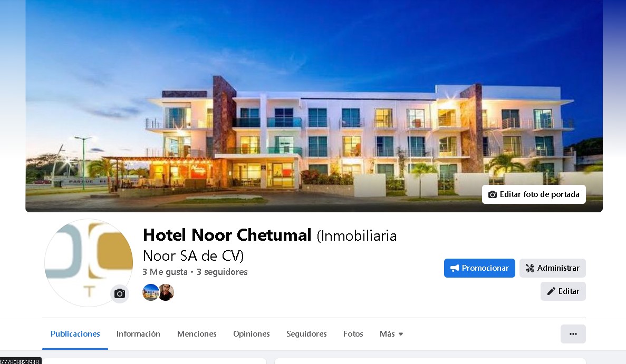Expand the Más dropdown tab

click(x=391, y=334)
